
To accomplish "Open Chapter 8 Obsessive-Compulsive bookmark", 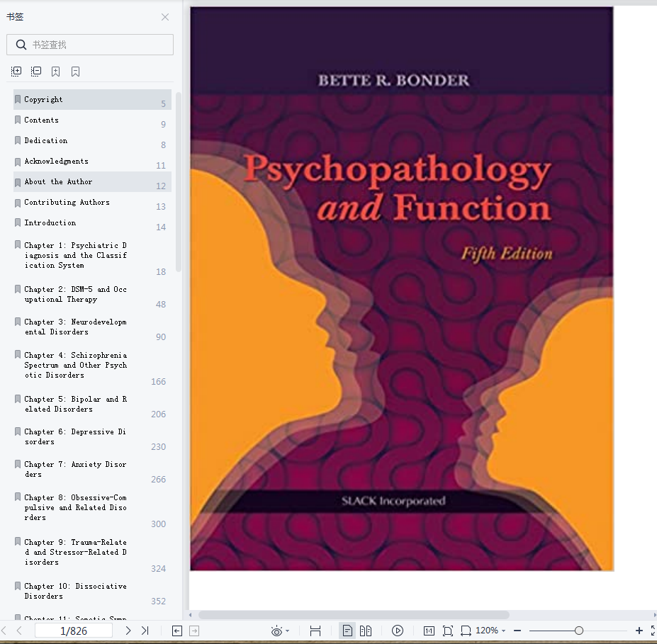I will click(x=92, y=509).
